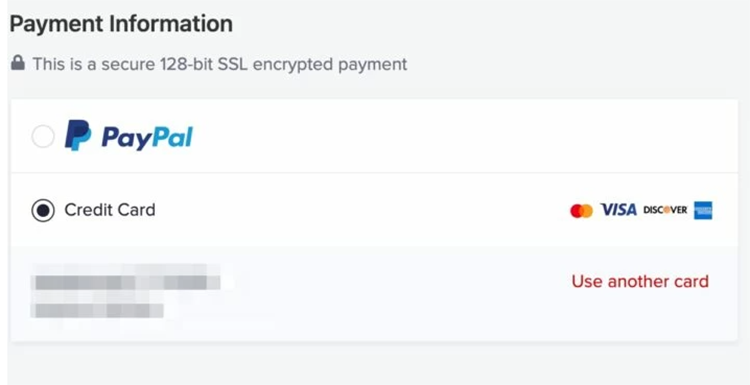Click the word 'another' in the red link
750x385 pixels.
pos(639,281)
